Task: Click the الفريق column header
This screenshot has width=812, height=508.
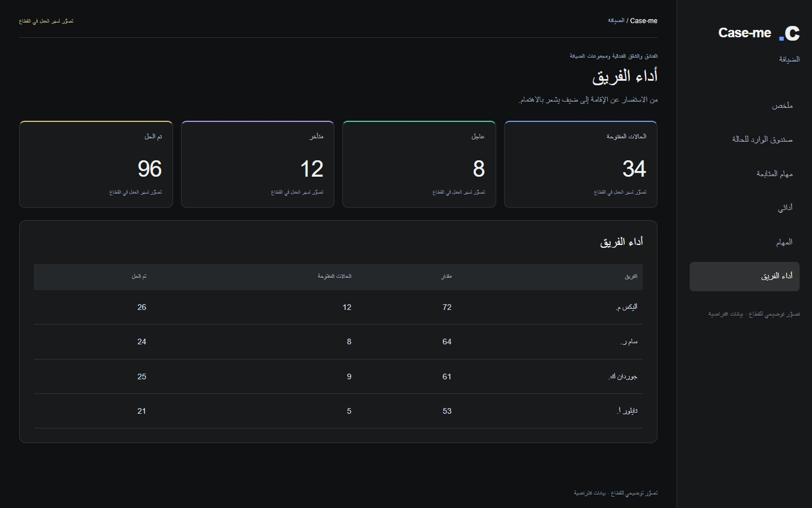Action: click(631, 277)
